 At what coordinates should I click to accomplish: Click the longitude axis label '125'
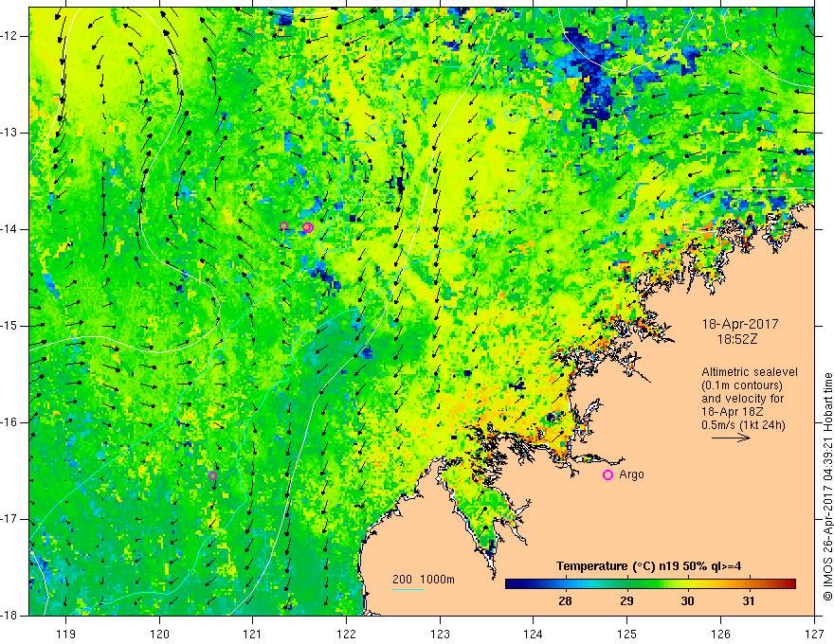pos(627,634)
